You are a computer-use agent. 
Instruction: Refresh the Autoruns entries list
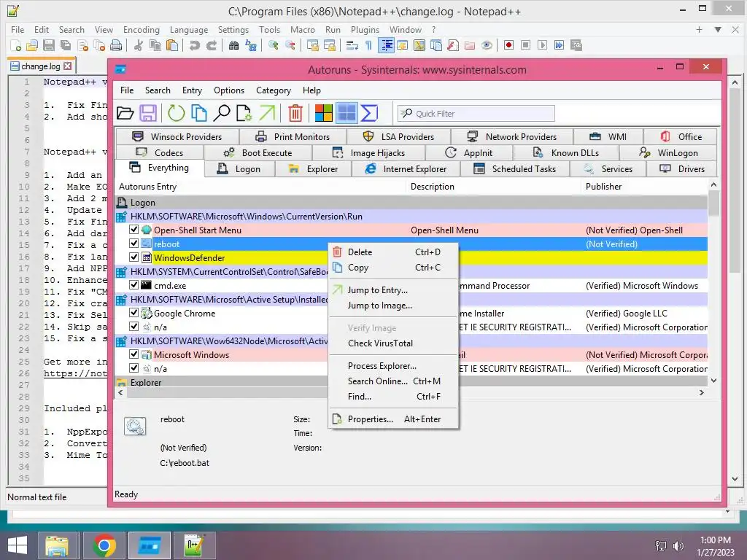pos(176,113)
